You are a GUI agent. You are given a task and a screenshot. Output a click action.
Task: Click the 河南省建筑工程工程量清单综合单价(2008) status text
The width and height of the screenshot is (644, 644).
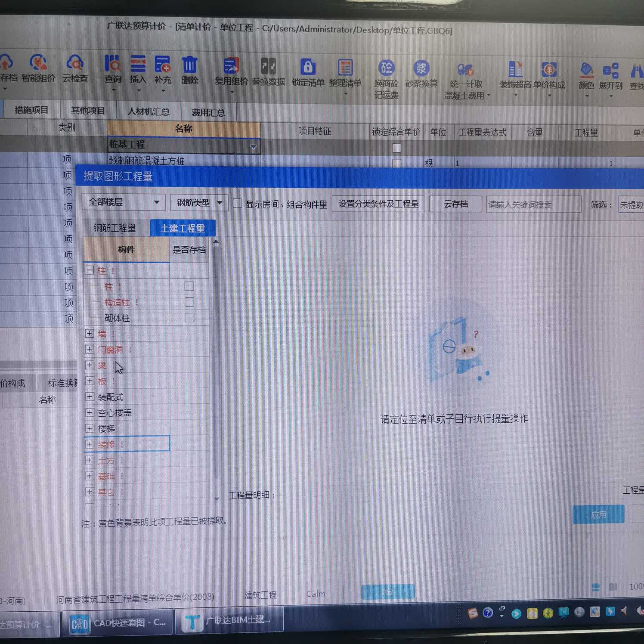pyautogui.click(x=135, y=598)
